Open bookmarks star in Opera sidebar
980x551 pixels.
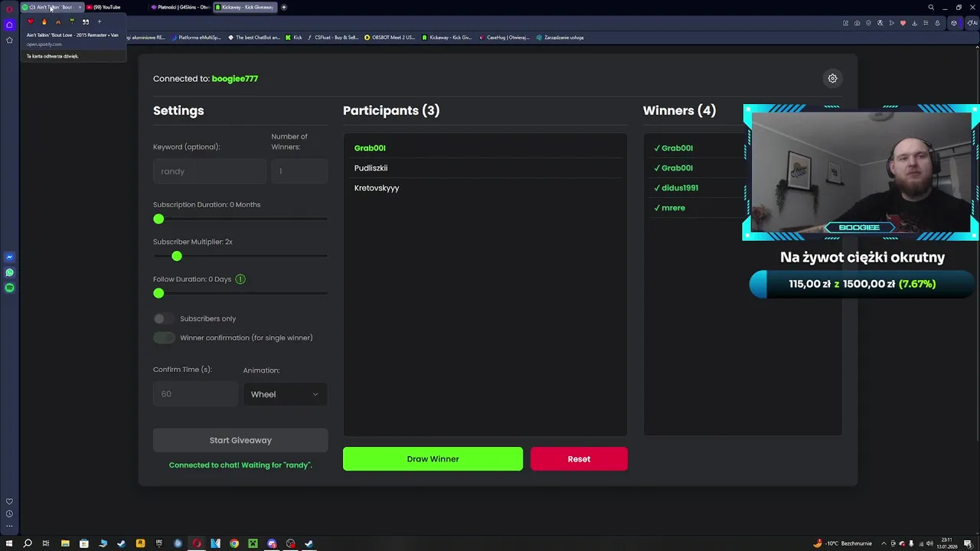[x=9, y=40]
